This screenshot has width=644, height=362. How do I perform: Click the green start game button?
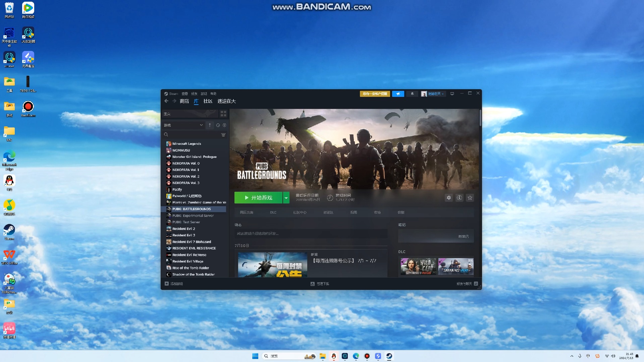pyautogui.click(x=258, y=198)
